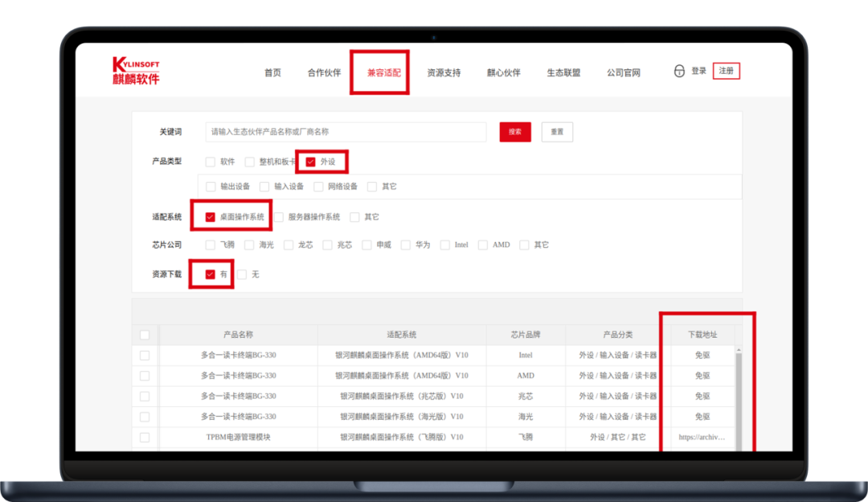Viewport: 868px width, 502px height.
Task: Click the red 搜索 button
Action: click(515, 132)
